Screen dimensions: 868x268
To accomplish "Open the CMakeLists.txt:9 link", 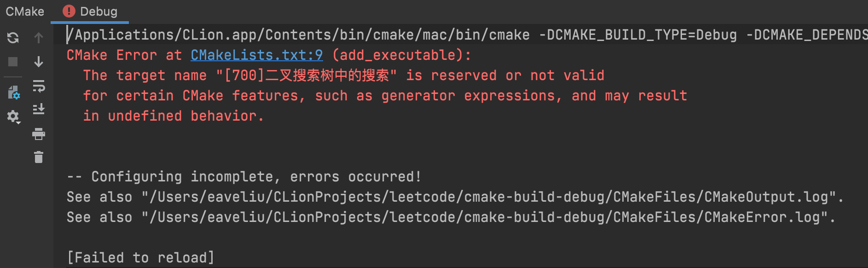I will point(257,55).
